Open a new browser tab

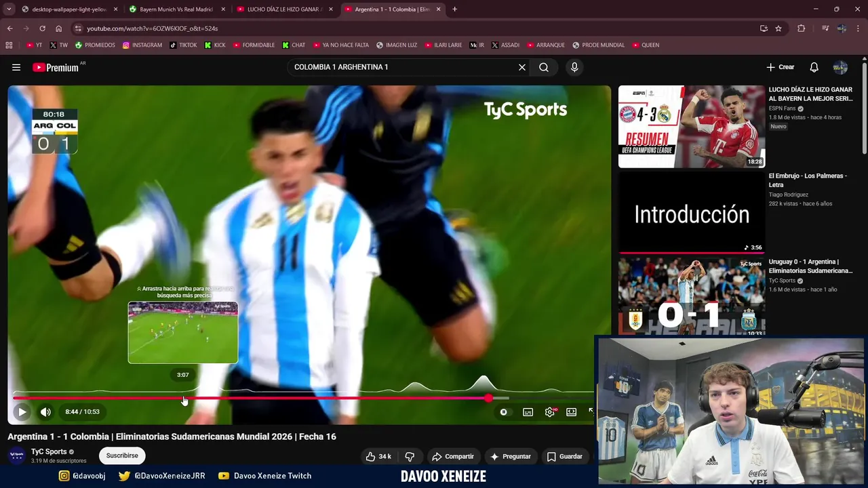454,9
